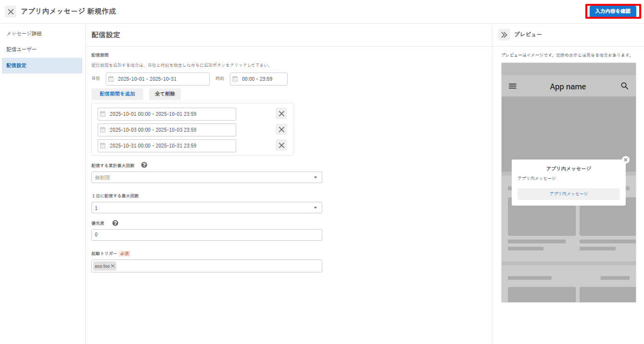Click calendar icon in 2025-10-01 period row
Screen dimensions: 644x344
[102, 114]
